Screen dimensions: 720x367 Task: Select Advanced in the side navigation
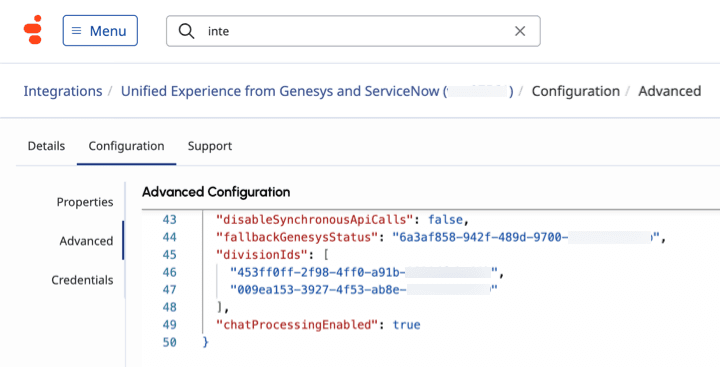point(86,241)
